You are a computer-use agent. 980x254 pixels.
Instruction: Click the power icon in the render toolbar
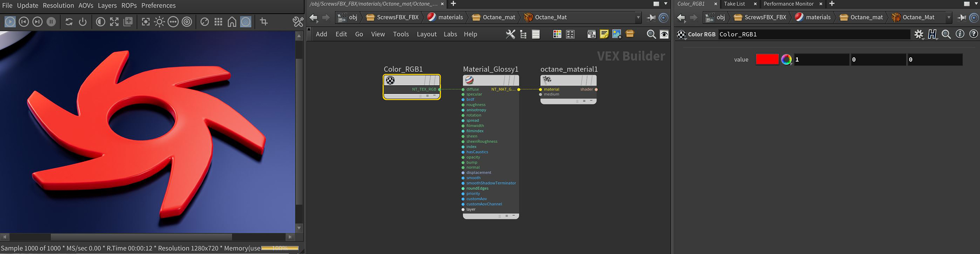pyautogui.click(x=83, y=22)
